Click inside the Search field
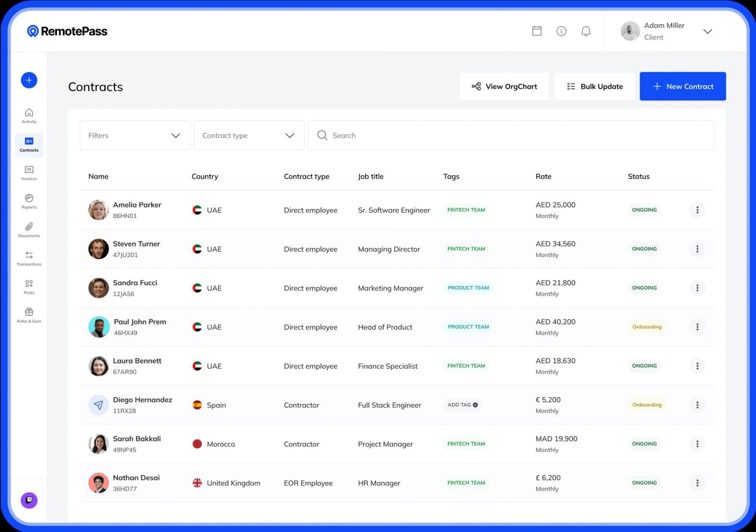The image size is (756, 532). pyautogui.click(x=510, y=135)
